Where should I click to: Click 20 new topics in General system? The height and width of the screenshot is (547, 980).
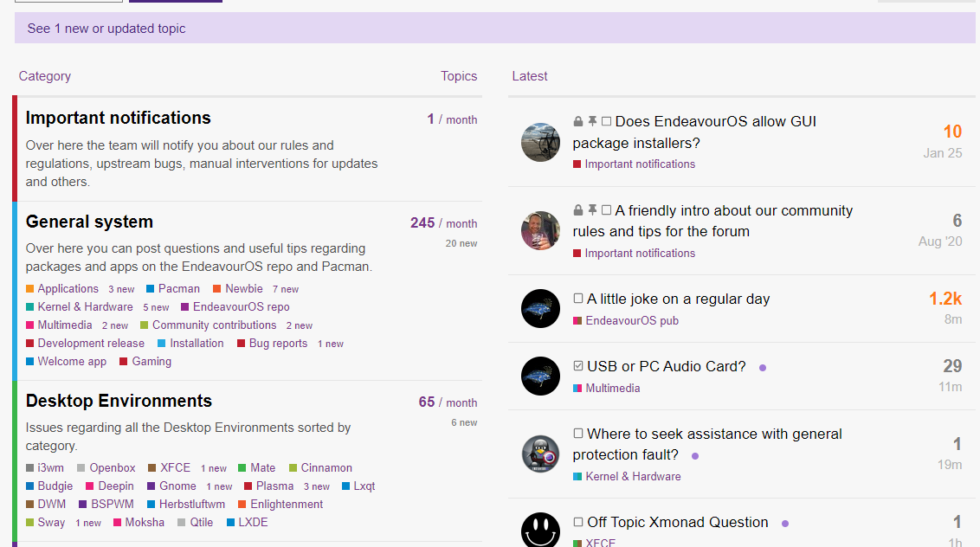pyautogui.click(x=461, y=243)
